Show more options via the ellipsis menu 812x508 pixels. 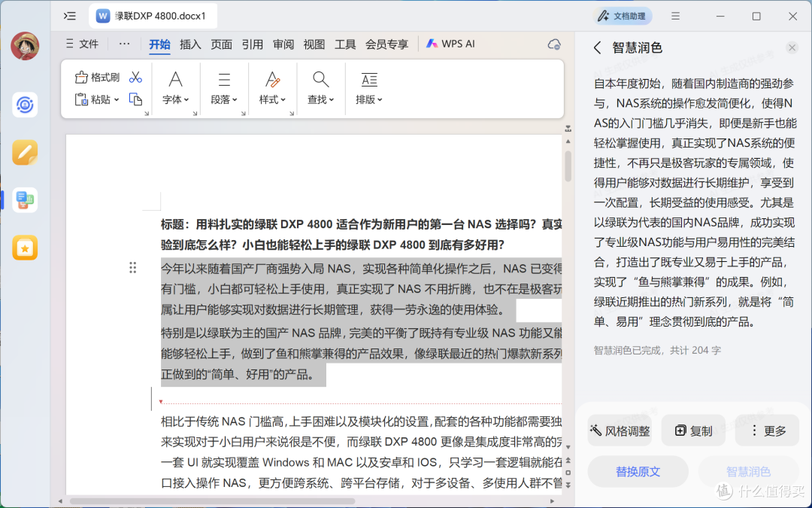124,44
